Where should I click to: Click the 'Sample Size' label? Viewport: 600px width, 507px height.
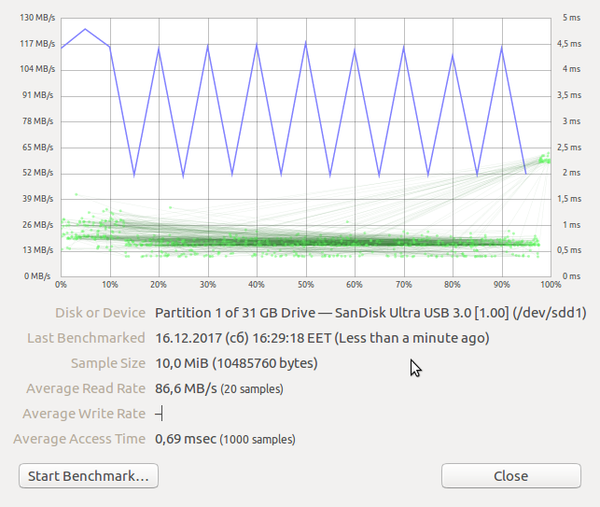pyautogui.click(x=108, y=363)
